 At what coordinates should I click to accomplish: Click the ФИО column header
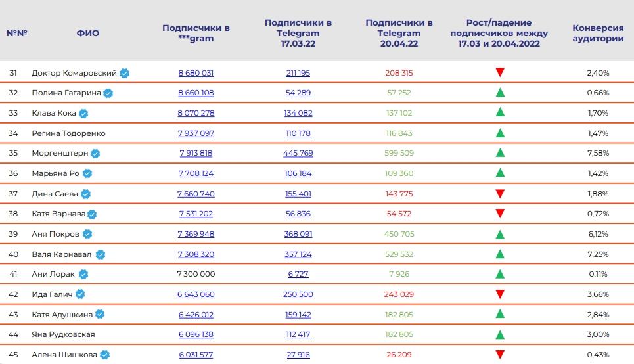tap(88, 33)
